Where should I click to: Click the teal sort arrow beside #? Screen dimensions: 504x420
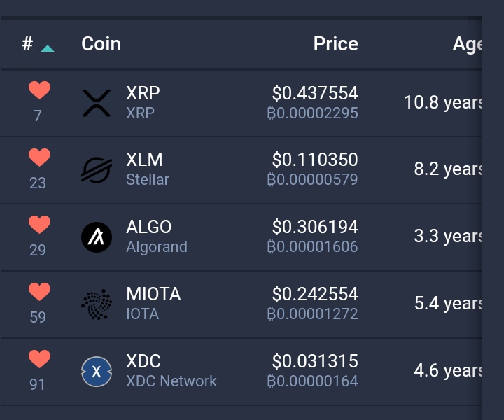tap(48, 48)
